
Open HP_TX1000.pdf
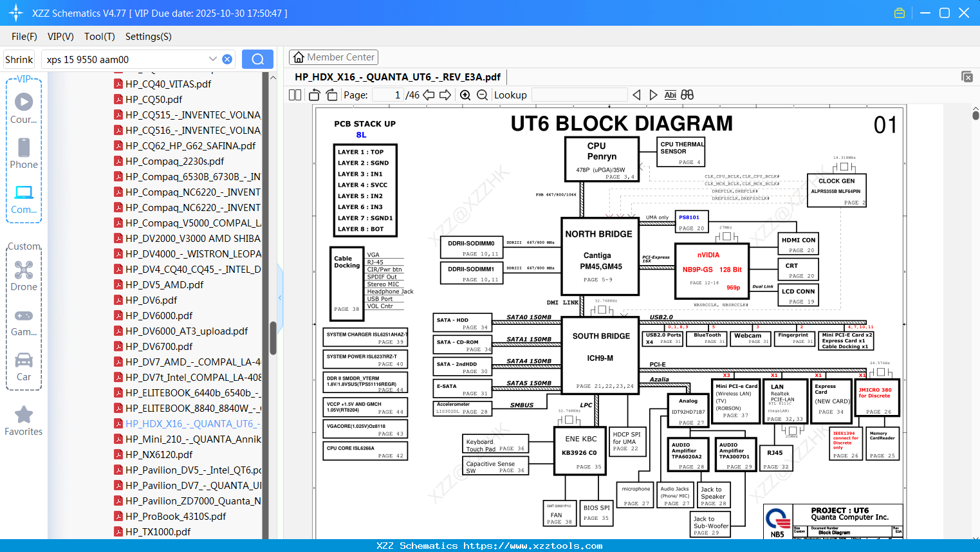(158, 531)
